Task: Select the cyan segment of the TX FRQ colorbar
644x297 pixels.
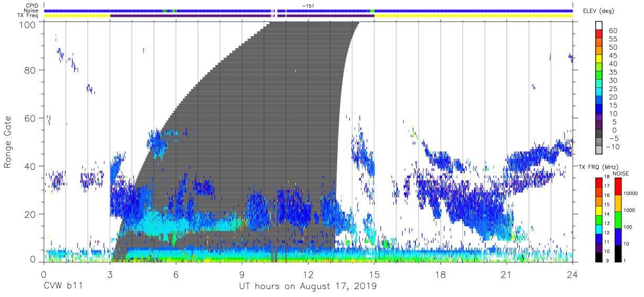Action: tap(599, 229)
